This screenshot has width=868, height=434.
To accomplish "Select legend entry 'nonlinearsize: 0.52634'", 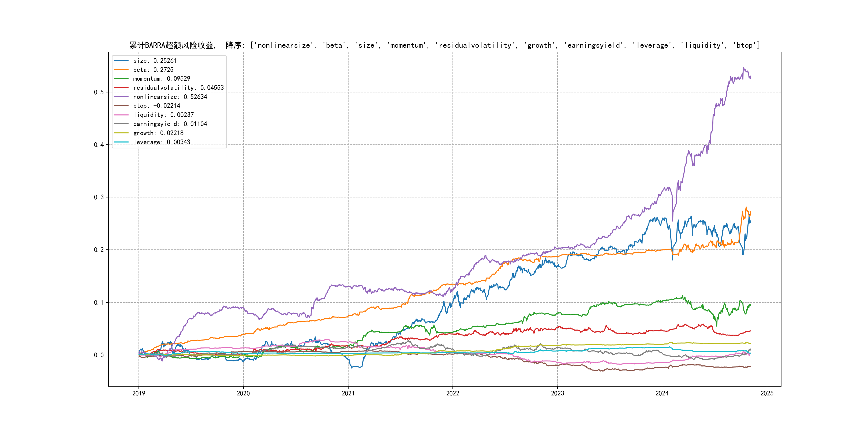I will (170, 97).
